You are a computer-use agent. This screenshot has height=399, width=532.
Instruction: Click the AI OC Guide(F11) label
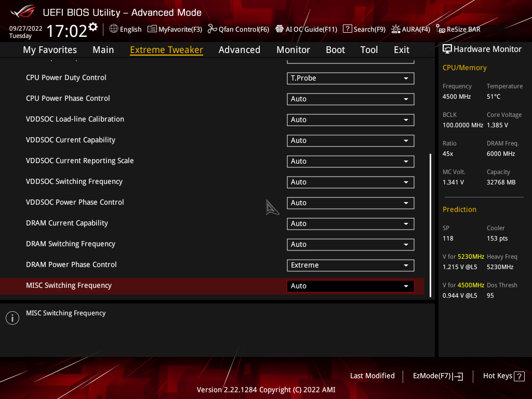click(312, 29)
